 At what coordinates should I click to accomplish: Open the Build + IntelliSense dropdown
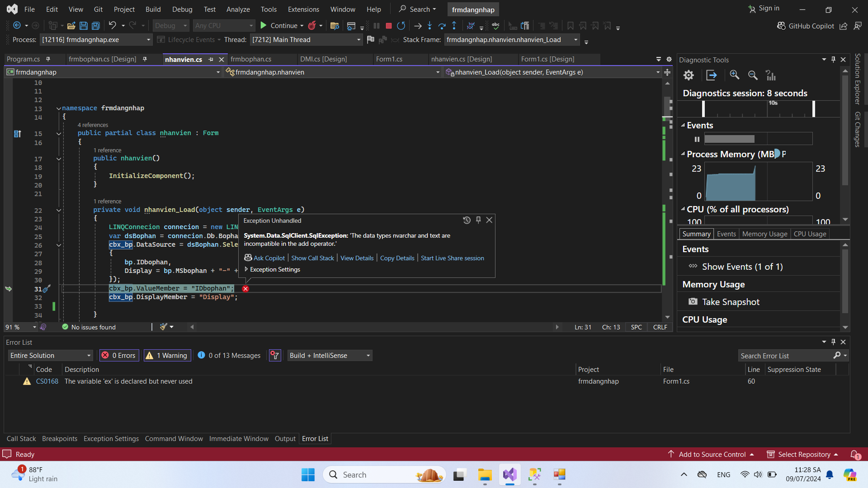pos(330,356)
